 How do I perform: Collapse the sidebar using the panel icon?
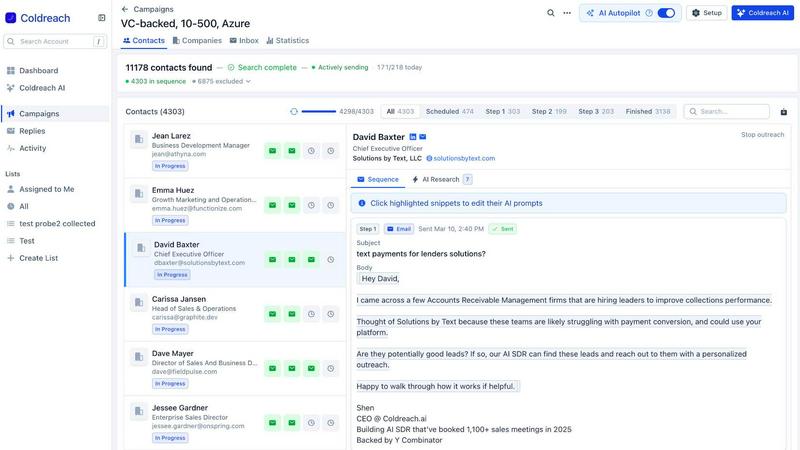click(x=101, y=18)
